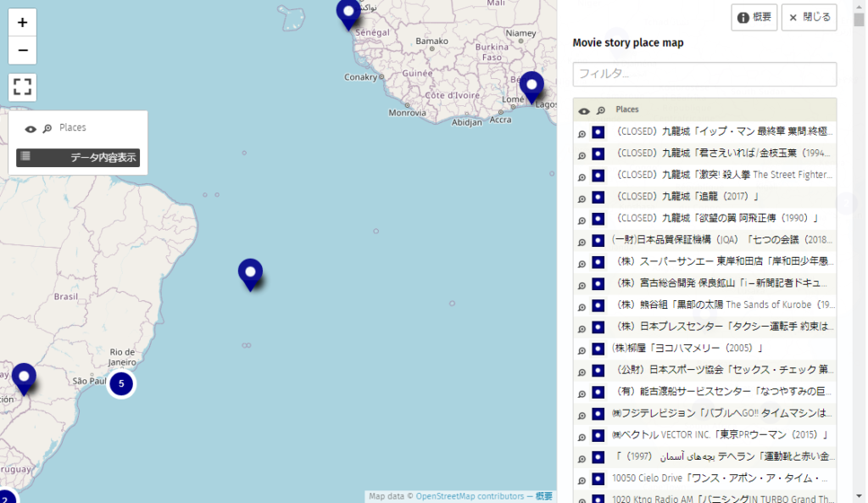Zoom to Places layer in the map legend
This screenshot has height=503, width=868.
pyautogui.click(x=47, y=129)
